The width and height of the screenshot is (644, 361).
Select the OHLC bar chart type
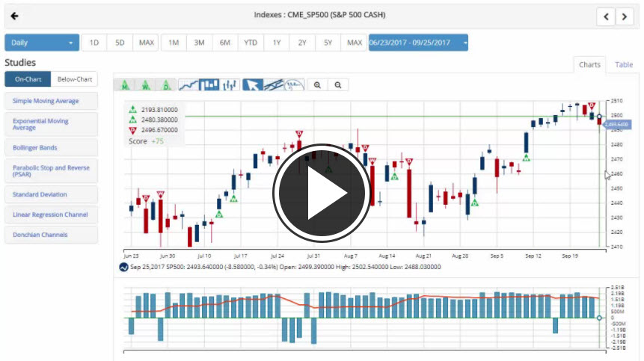(x=230, y=85)
